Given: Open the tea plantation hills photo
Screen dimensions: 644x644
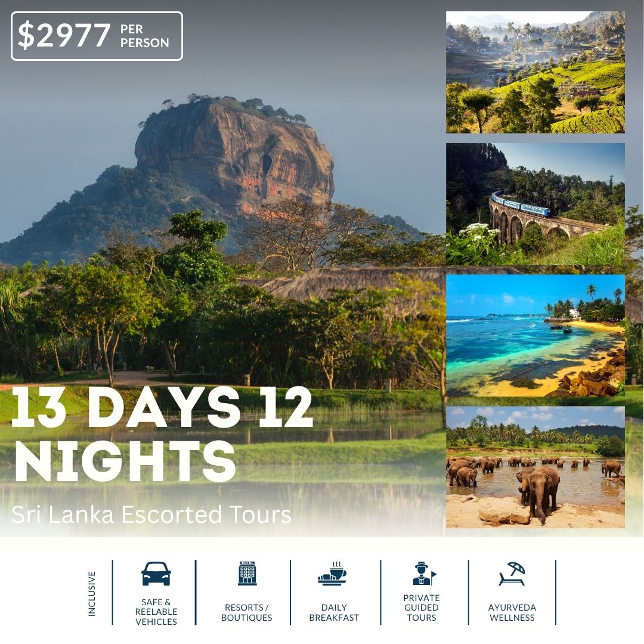Looking at the screenshot, I should coord(535,72).
